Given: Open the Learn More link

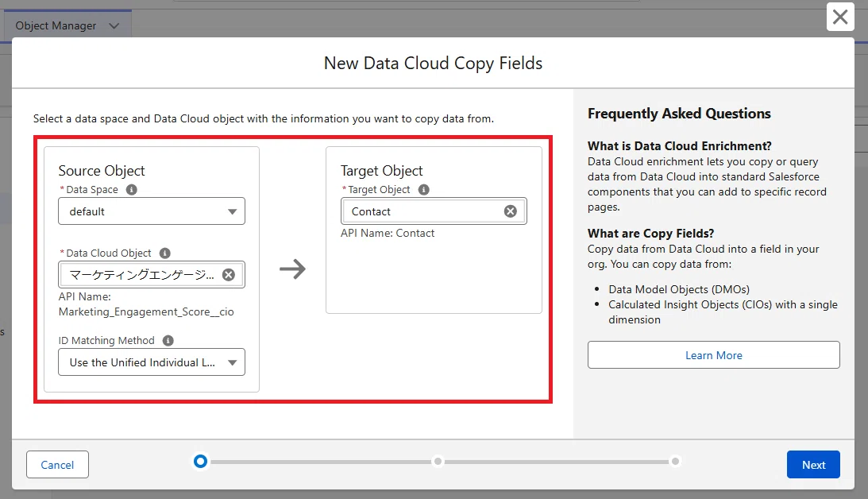Looking at the screenshot, I should click(x=714, y=355).
